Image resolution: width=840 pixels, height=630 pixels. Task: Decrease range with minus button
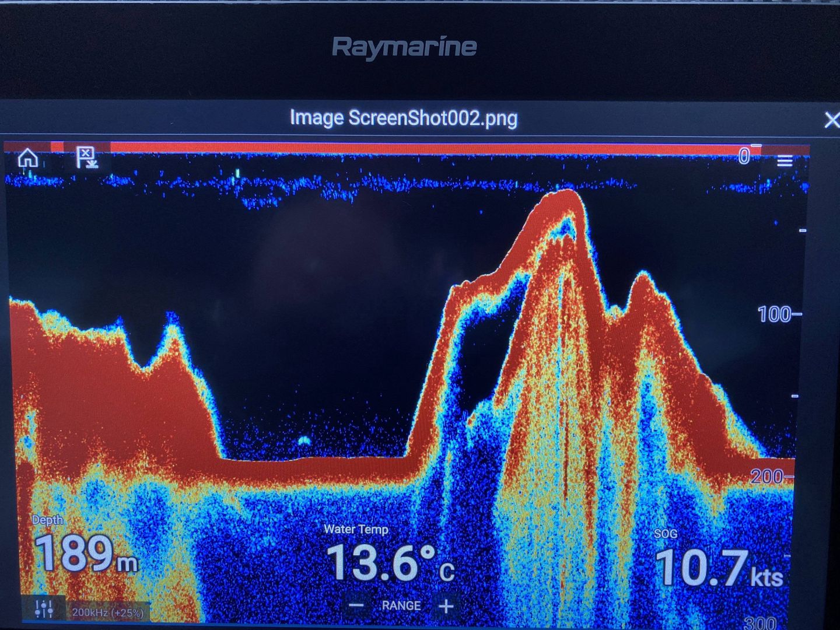pyautogui.click(x=356, y=605)
